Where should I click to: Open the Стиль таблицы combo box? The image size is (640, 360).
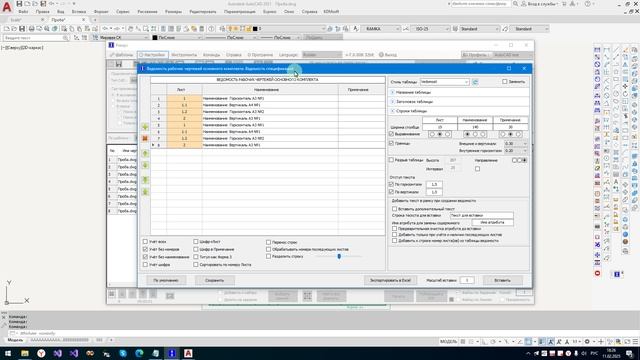[444, 82]
